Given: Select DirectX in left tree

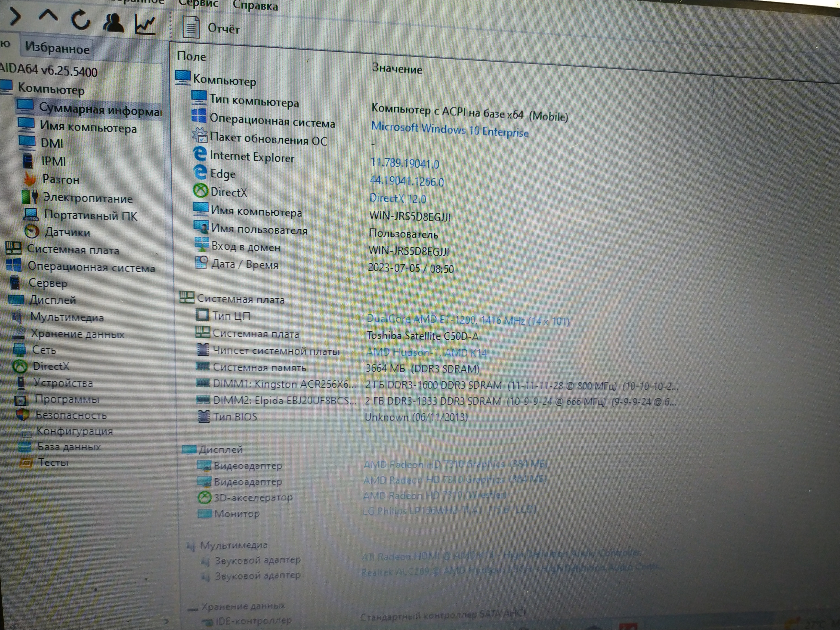Looking at the screenshot, I should coord(42,366).
